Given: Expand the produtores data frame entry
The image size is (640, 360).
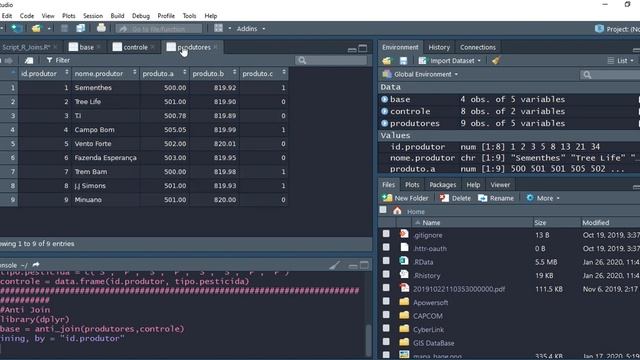Looking at the screenshot, I should [x=384, y=123].
